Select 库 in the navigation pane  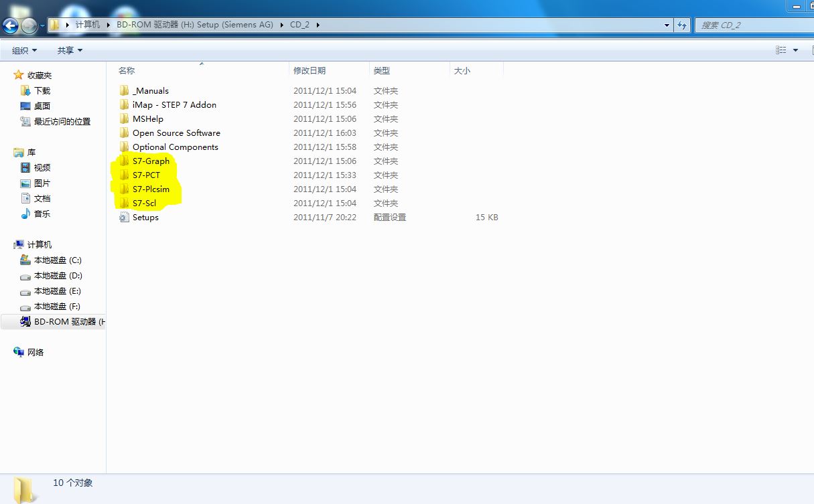(31, 152)
